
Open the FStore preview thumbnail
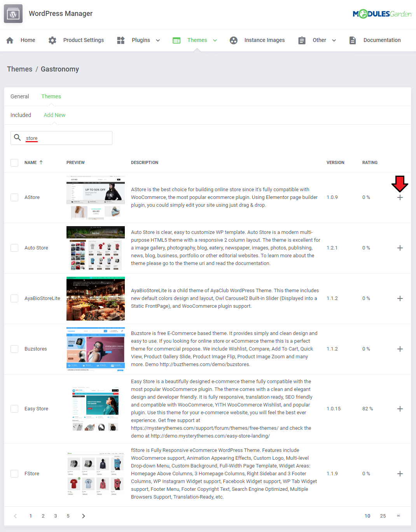[96, 474]
